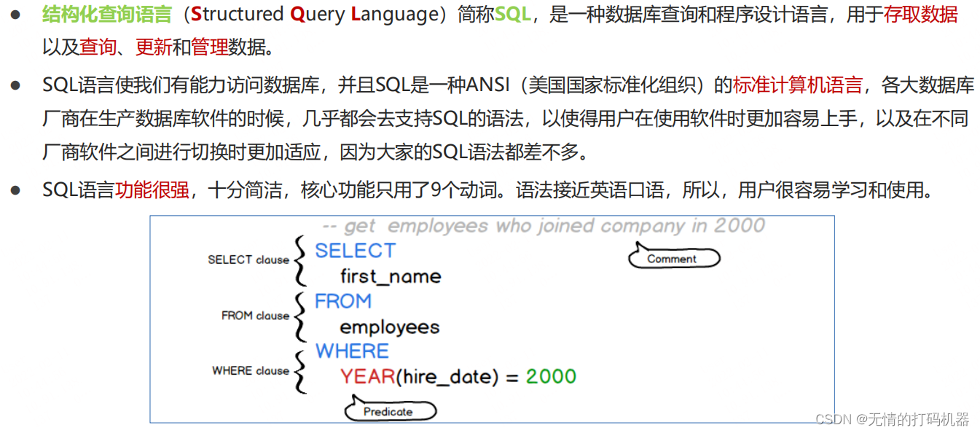
Task: Click the blue WHERE keyword
Action: point(352,351)
